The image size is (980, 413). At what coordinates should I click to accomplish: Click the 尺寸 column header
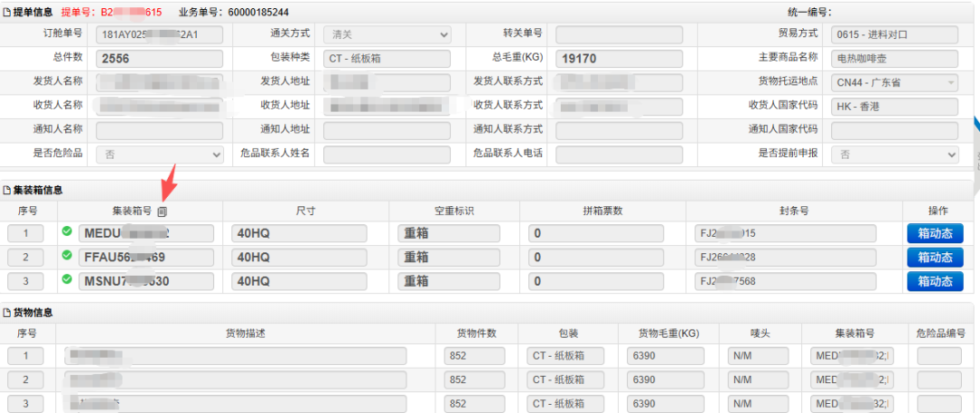pyautogui.click(x=305, y=211)
